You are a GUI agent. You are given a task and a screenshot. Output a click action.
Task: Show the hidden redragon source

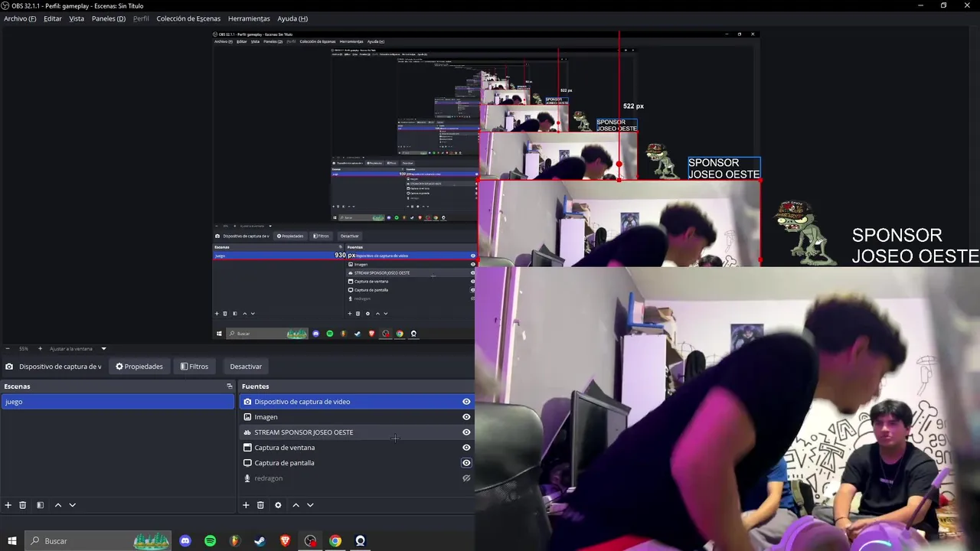(x=466, y=478)
